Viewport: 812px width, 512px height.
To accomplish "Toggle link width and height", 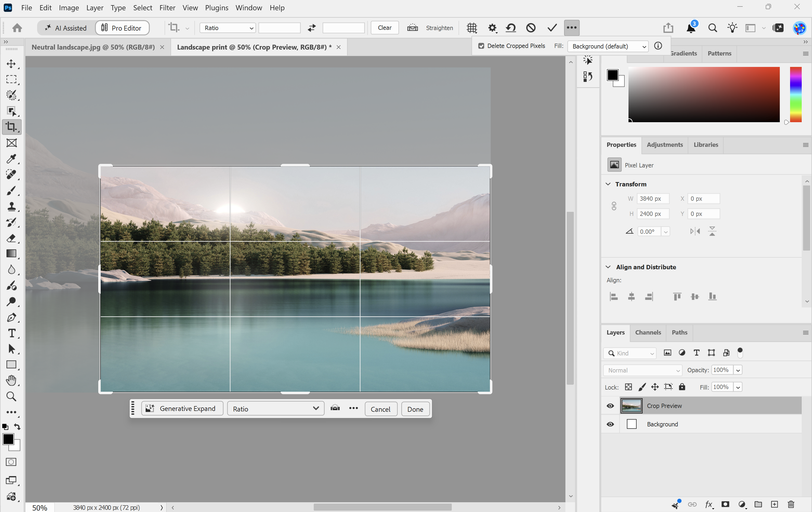I will coord(614,206).
